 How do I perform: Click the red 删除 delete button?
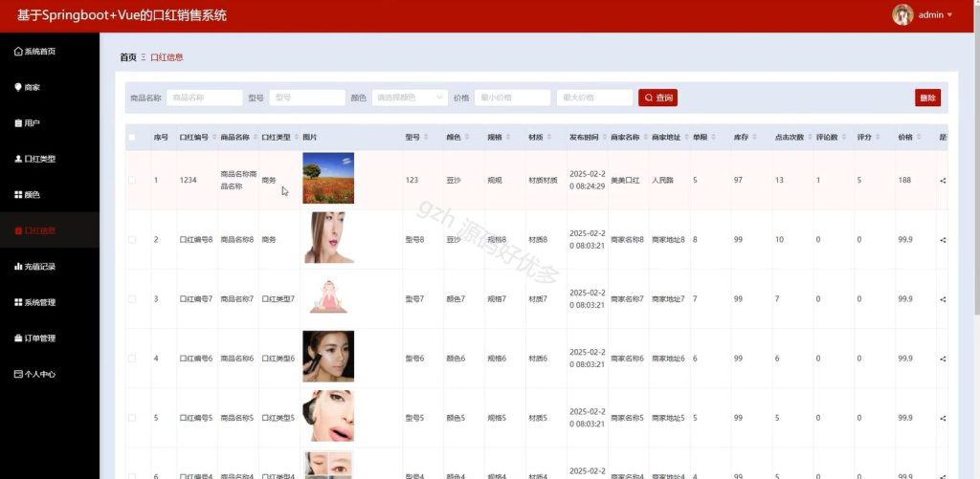pos(927,98)
